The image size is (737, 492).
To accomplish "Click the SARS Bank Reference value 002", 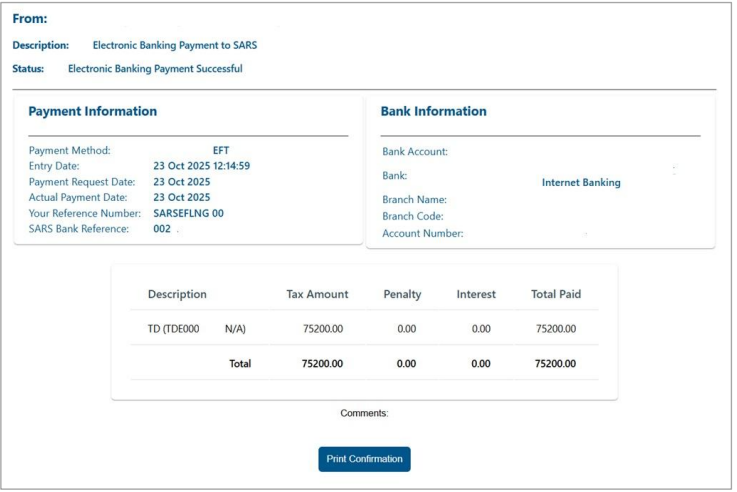I will coord(162,229).
